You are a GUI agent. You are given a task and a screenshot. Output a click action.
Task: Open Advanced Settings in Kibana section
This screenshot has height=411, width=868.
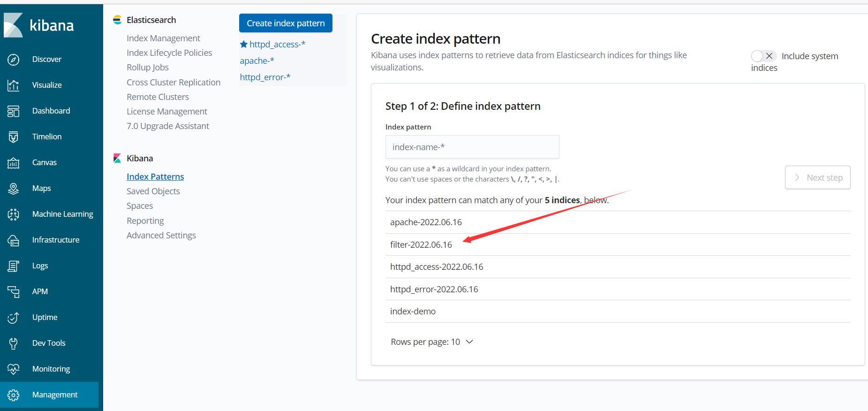161,236
